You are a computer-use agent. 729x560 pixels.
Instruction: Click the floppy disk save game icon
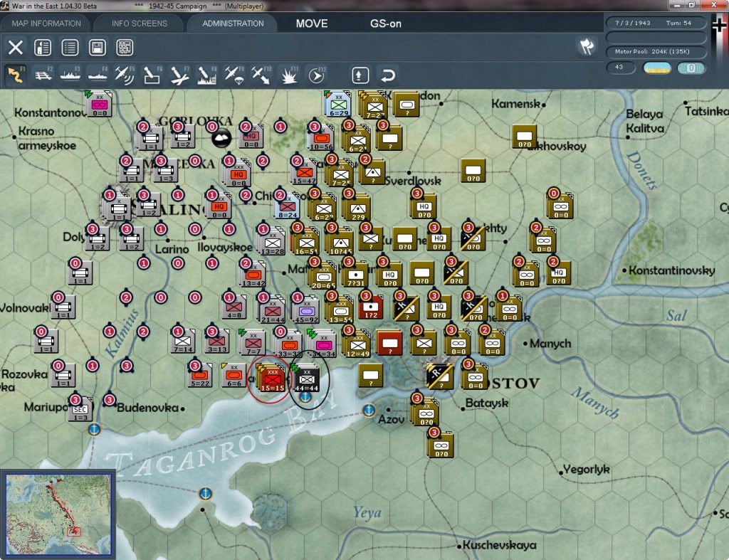[x=97, y=48]
